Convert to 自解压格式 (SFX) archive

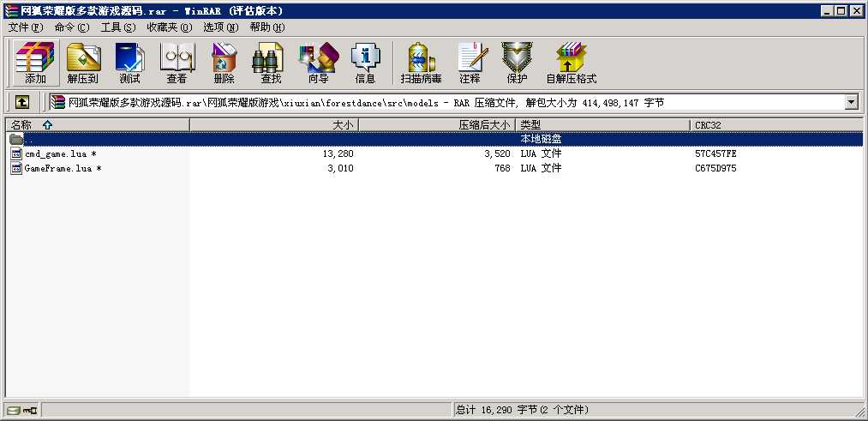(x=572, y=63)
